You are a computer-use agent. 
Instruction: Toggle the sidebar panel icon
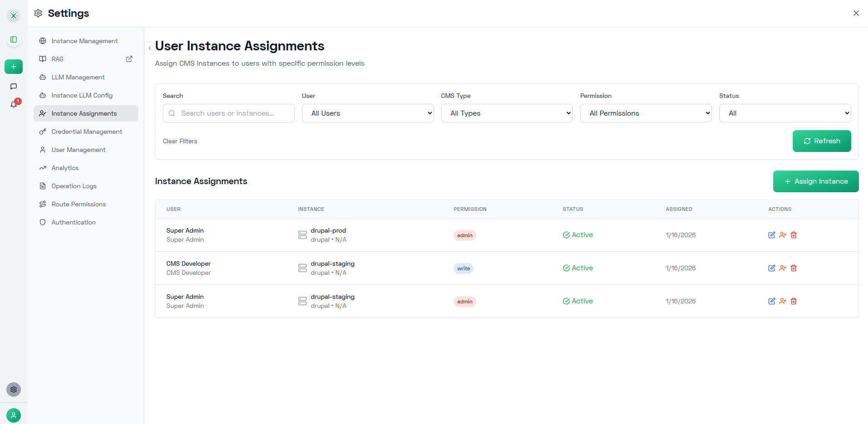(14, 39)
